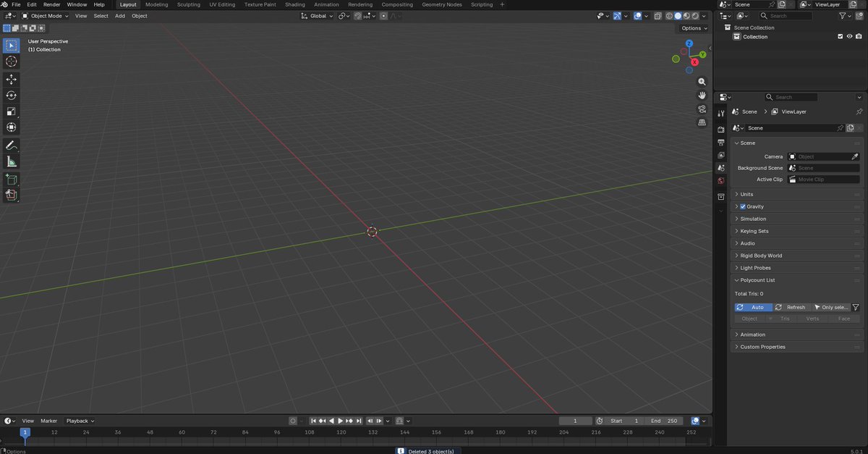Select the Select Box tool
The image size is (868, 454).
pos(12,46)
